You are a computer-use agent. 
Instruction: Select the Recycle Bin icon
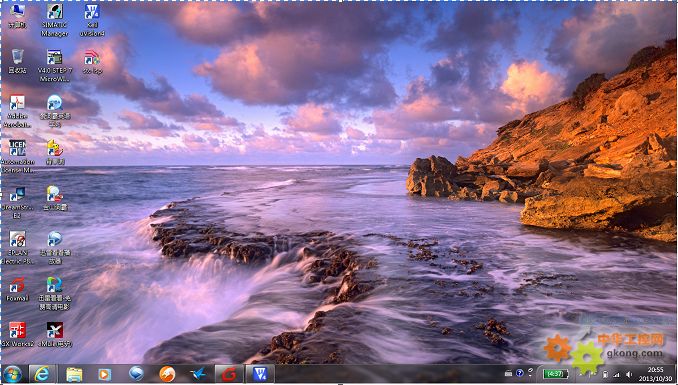[17, 61]
